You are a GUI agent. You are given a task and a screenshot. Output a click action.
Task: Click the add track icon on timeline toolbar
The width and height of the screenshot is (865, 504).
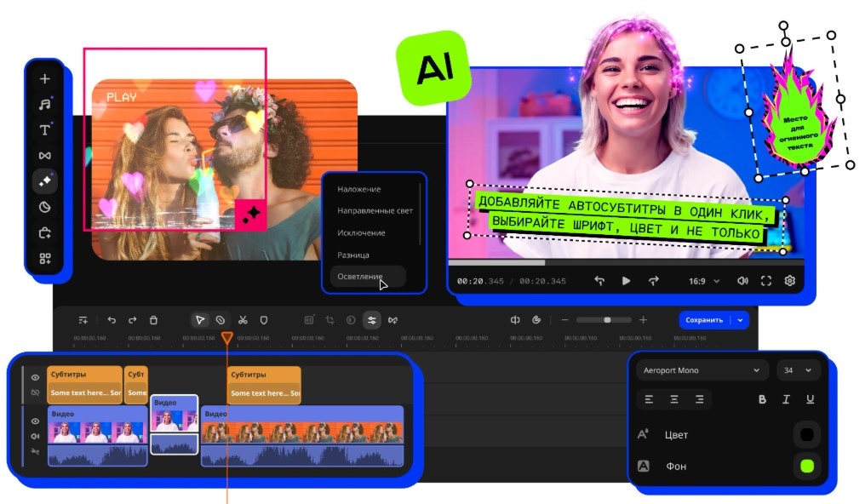(x=83, y=320)
